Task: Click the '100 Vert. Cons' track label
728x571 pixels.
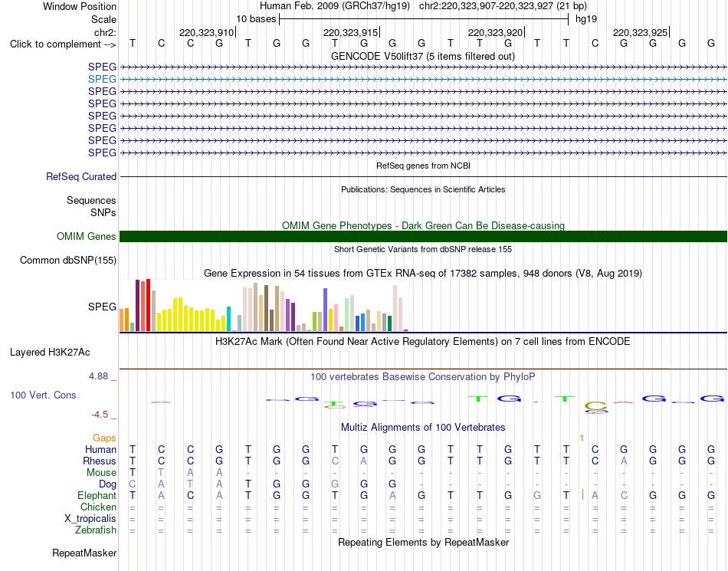Action: point(43,395)
